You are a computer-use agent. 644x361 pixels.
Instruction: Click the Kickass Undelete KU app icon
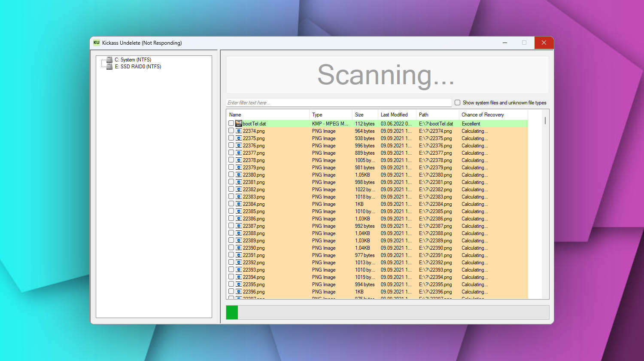click(97, 43)
